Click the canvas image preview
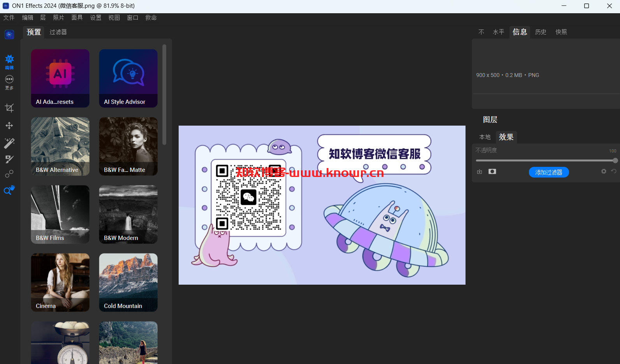This screenshot has width=620, height=364. click(322, 205)
